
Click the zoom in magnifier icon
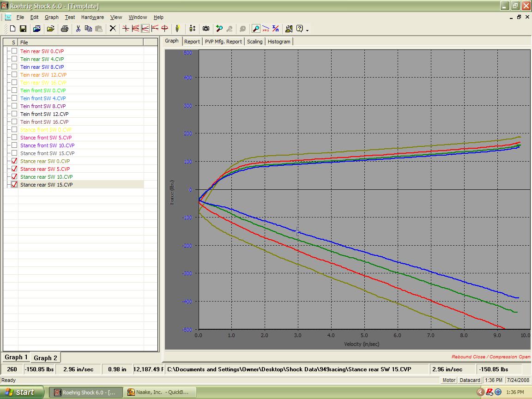tap(219, 29)
